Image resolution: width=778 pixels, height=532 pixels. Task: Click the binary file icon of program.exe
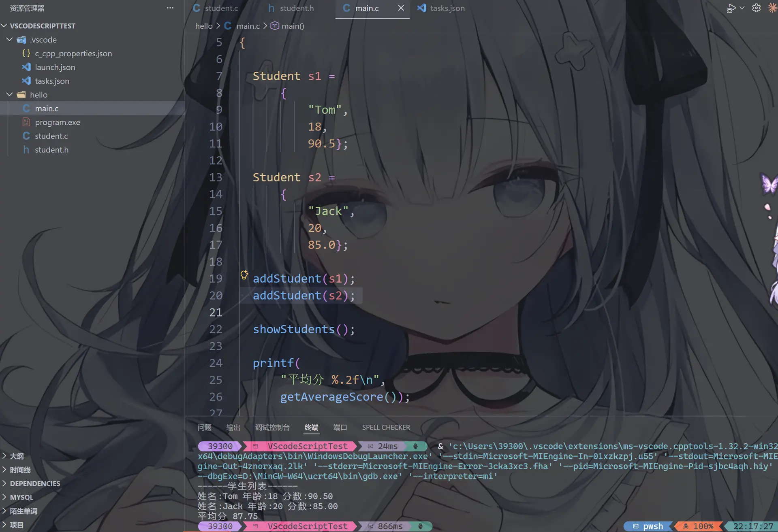coord(26,122)
